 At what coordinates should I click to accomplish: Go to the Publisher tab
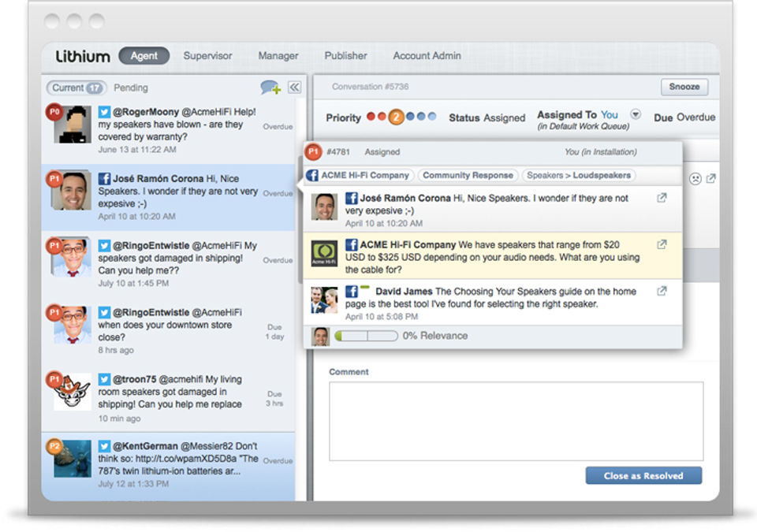pos(345,55)
